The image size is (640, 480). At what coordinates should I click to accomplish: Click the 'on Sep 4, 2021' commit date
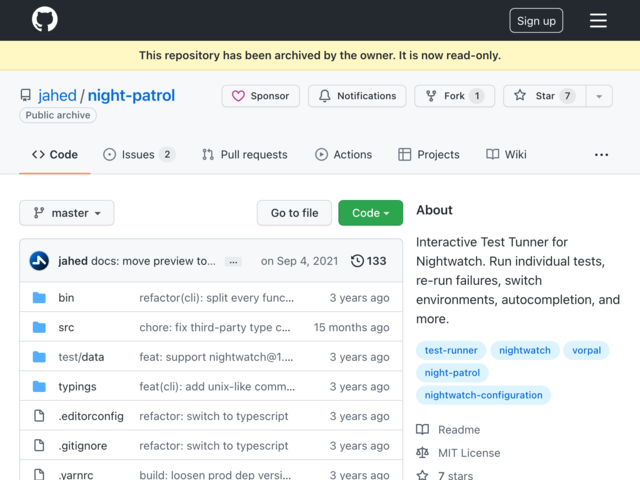[x=299, y=261]
